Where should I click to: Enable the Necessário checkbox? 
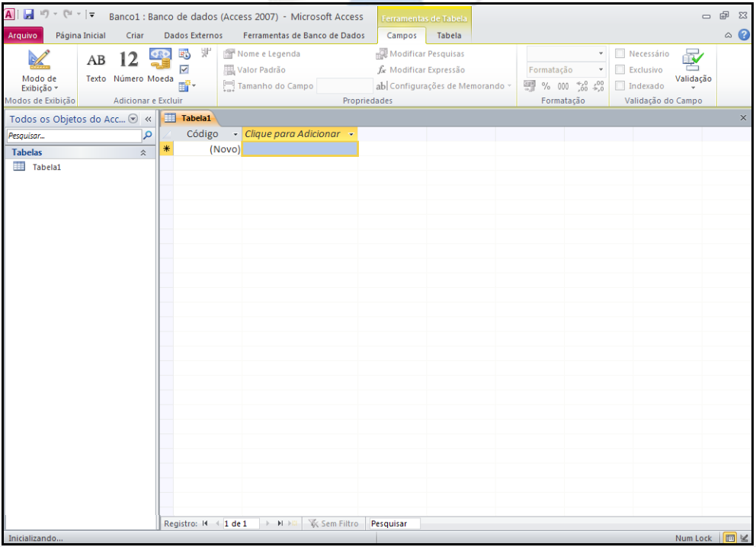coord(620,54)
